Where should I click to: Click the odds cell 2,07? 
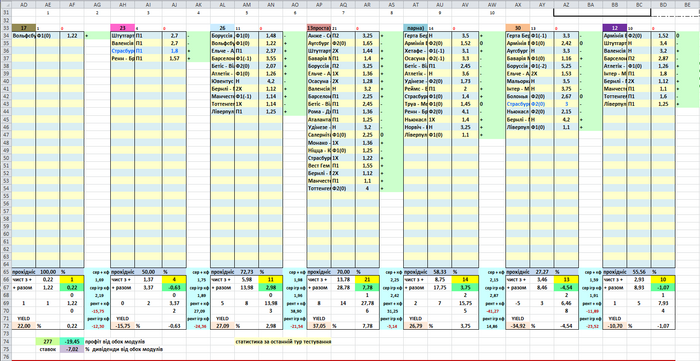click(271, 66)
